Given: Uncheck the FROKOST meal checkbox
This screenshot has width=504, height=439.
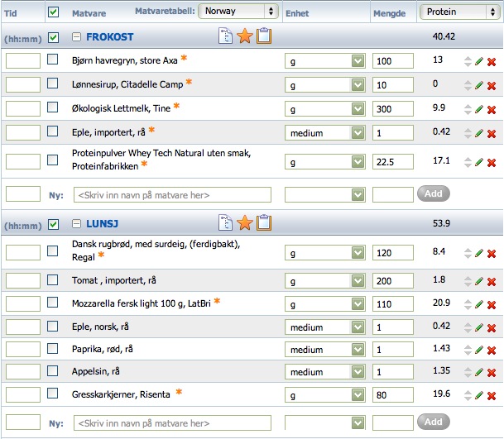Looking at the screenshot, I should 53,37.
